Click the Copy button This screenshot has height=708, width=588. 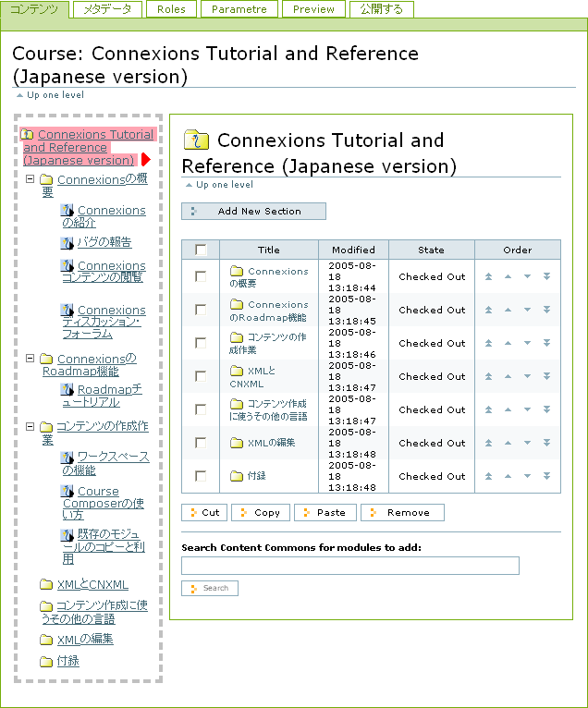coord(261,512)
